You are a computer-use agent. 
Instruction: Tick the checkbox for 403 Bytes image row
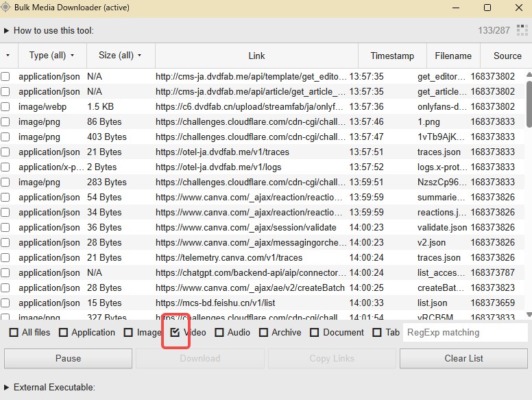click(x=5, y=137)
